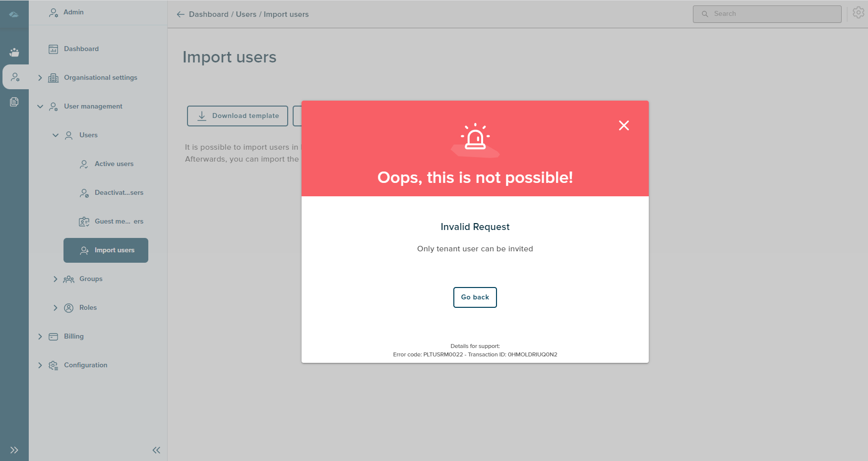Image resolution: width=868 pixels, height=461 pixels.
Task: Click the Download template button
Action: click(x=238, y=116)
